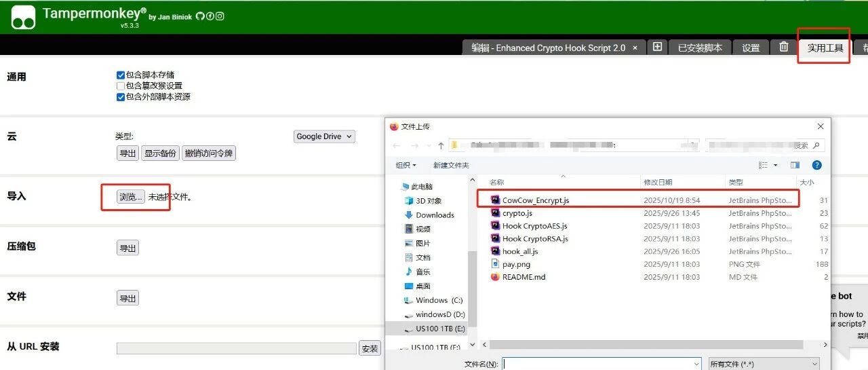Image resolution: width=868 pixels, height=370 pixels.
Task: Open the Facebook icon in header
Action: coord(210,16)
